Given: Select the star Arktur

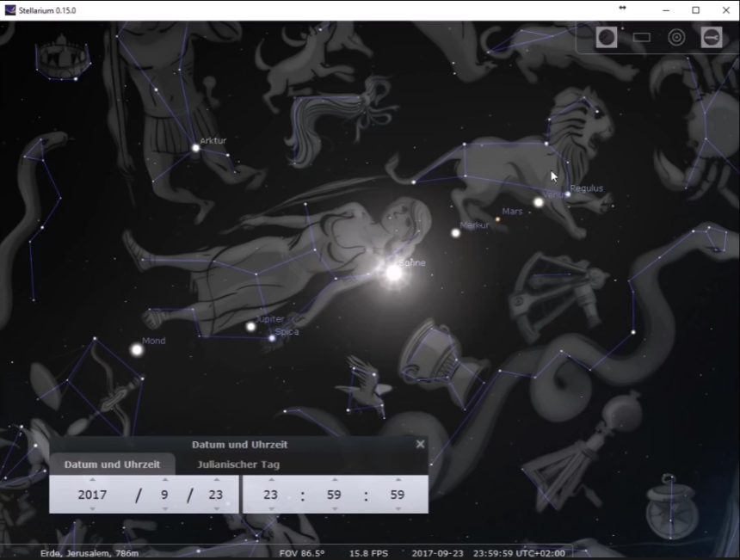Looking at the screenshot, I should (x=195, y=148).
